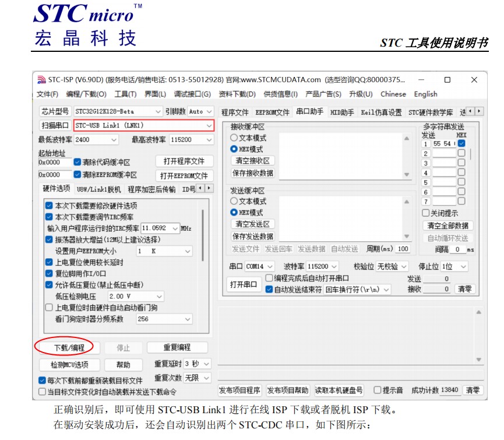Click 打开程序文件 button
Viewport: 504px width, 440px height.
pos(184,161)
